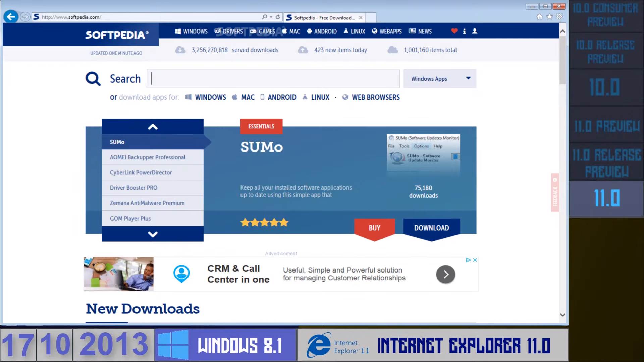Screen dimensions: 644x362
Task: Open browser settings via the gear icon
Action: tap(559, 16)
